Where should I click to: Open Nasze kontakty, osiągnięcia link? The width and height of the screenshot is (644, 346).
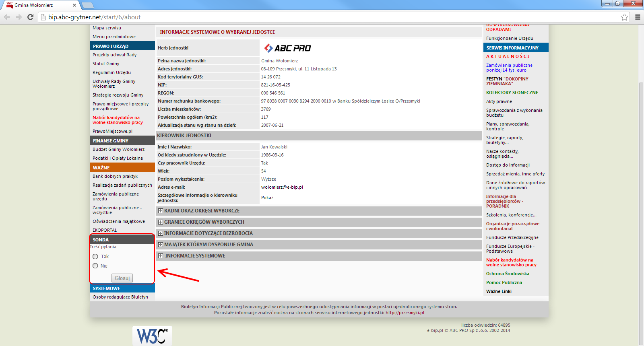(502, 154)
